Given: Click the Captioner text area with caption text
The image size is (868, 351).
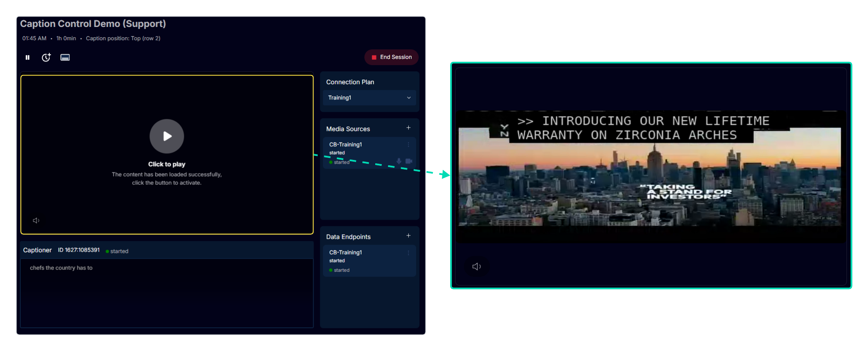Looking at the screenshot, I should 166,292.
